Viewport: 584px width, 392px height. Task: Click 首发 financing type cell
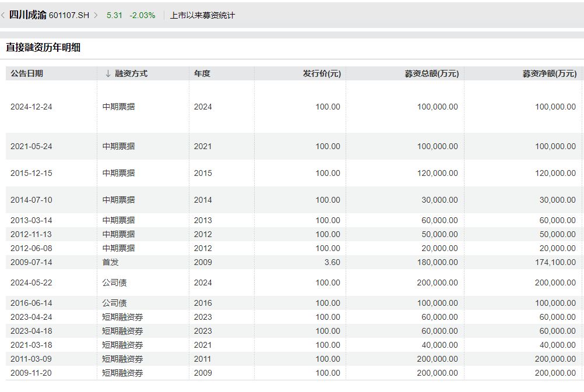click(110, 262)
